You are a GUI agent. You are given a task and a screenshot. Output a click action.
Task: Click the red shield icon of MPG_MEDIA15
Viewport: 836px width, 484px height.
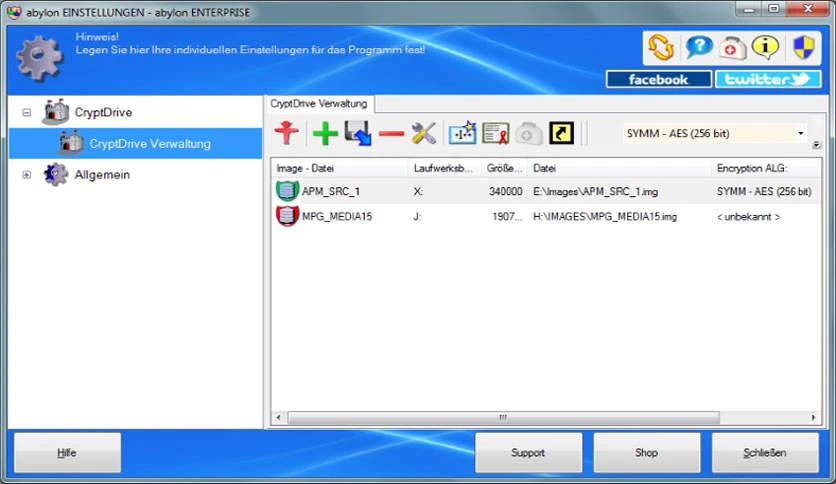click(x=287, y=216)
